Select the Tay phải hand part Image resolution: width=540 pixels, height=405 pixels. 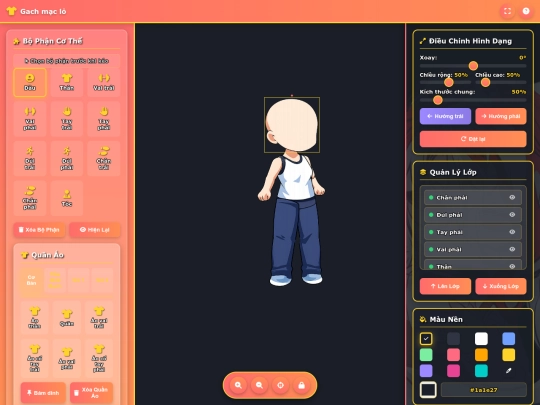(x=104, y=119)
